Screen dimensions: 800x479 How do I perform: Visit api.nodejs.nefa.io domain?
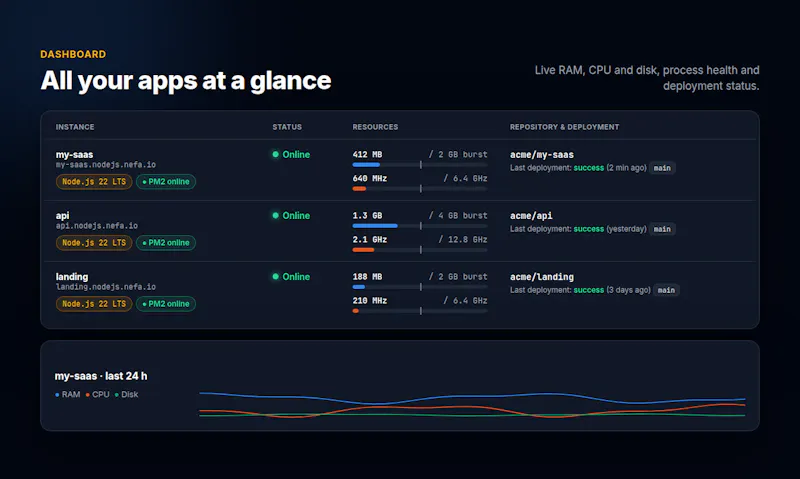[x=97, y=225]
